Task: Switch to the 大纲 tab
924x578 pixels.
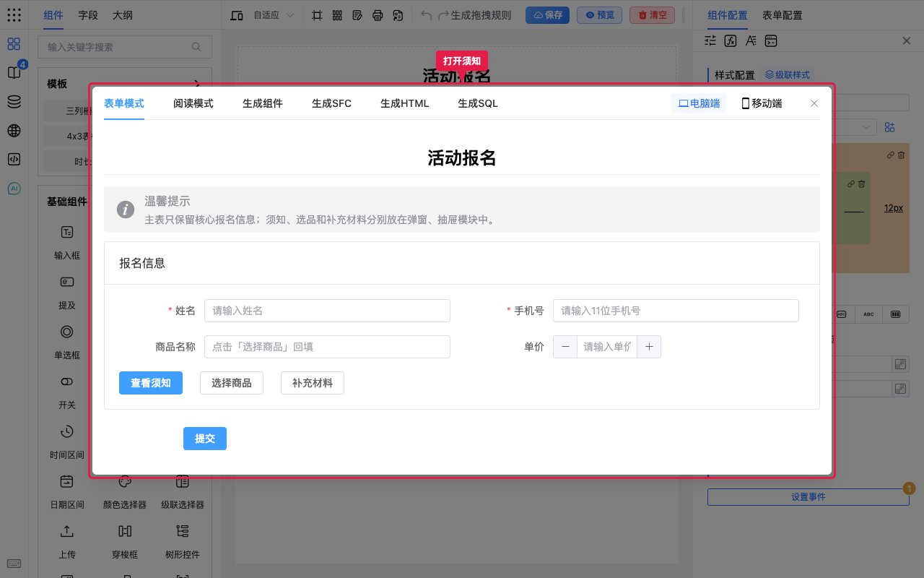Action: pyautogui.click(x=123, y=15)
